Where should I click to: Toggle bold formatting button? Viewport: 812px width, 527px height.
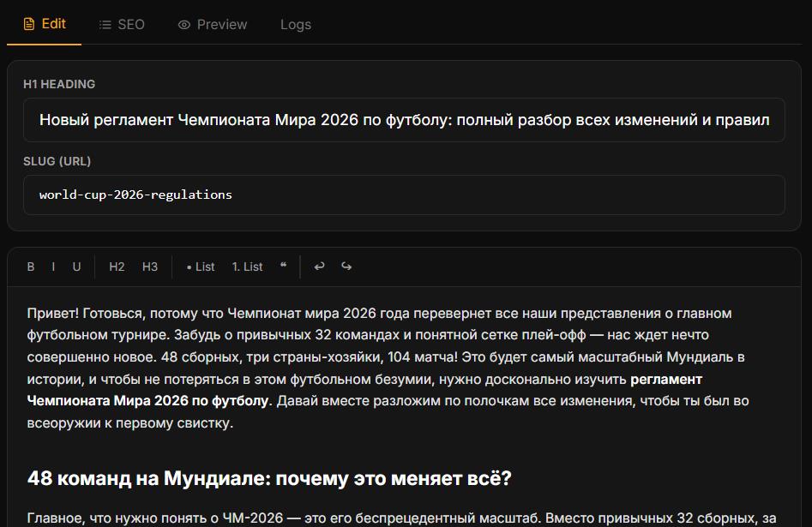[x=31, y=266]
